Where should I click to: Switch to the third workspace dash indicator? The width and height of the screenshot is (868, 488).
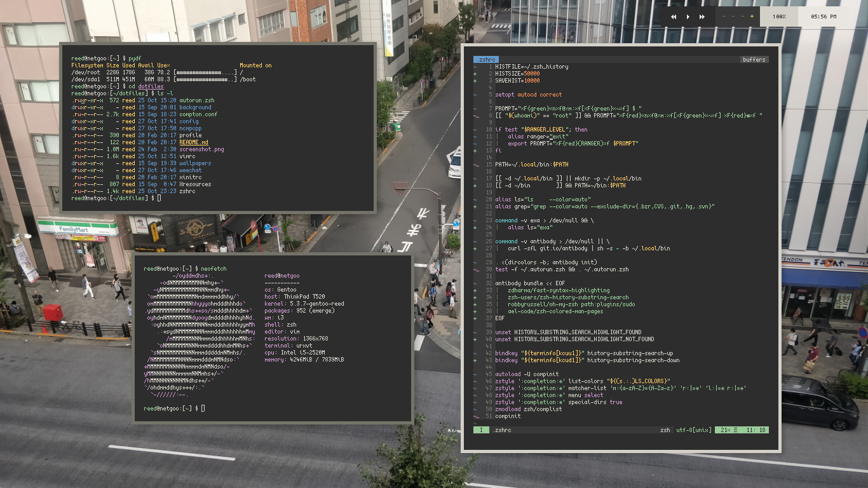[x=743, y=17]
